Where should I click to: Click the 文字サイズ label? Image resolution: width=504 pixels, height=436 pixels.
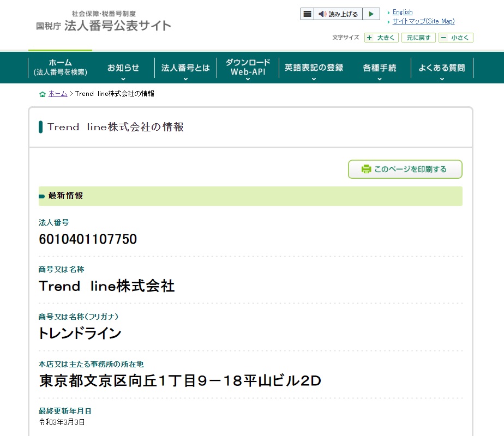pyautogui.click(x=345, y=37)
